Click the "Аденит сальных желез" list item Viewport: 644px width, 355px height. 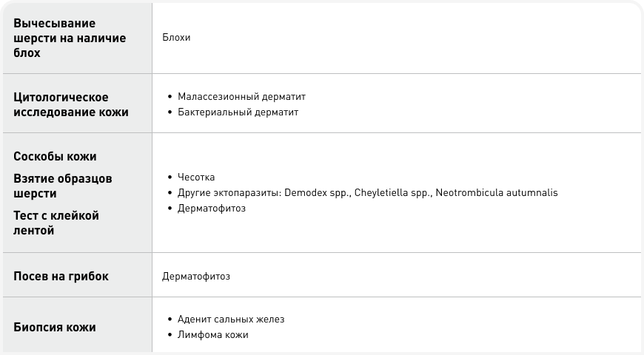coord(231,319)
